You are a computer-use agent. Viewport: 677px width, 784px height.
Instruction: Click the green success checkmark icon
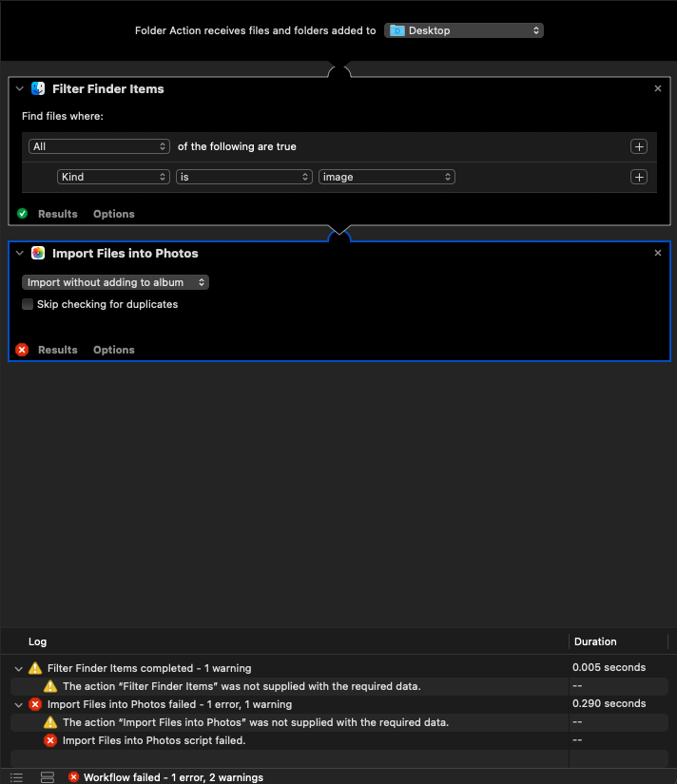click(22, 214)
